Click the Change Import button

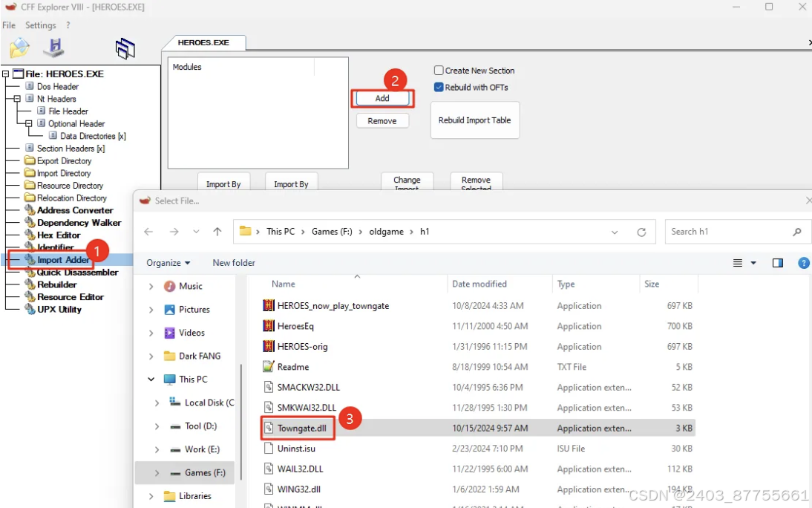tap(407, 181)
